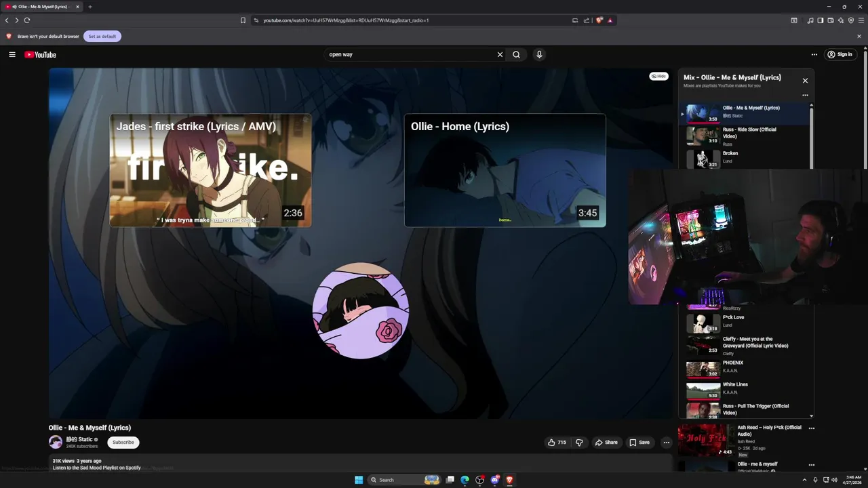Play White Lines by K.A.A.N.
The height and width of the screenshot is (488, 868).
click(x=745, y=390)
